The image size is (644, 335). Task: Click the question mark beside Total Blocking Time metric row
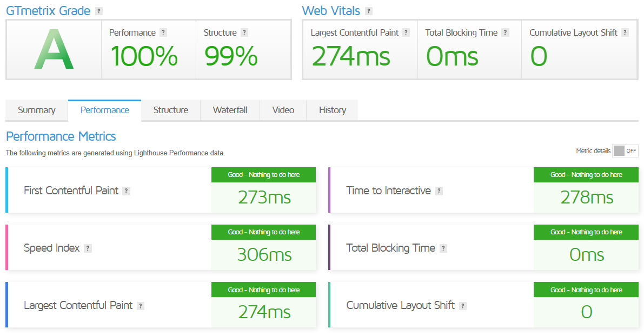point(443,248)
